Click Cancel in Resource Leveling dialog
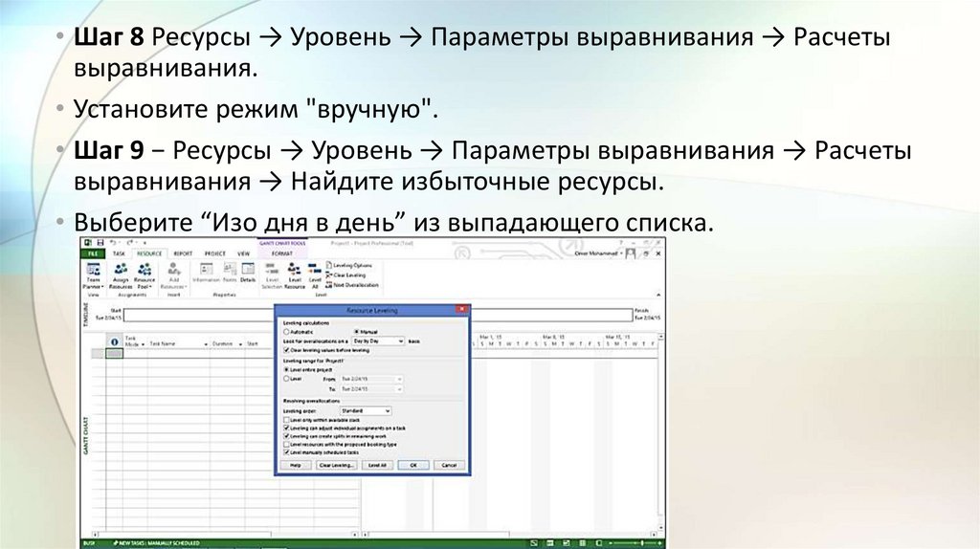The width and height of the screenshot is (980, 549). (449, 465)
